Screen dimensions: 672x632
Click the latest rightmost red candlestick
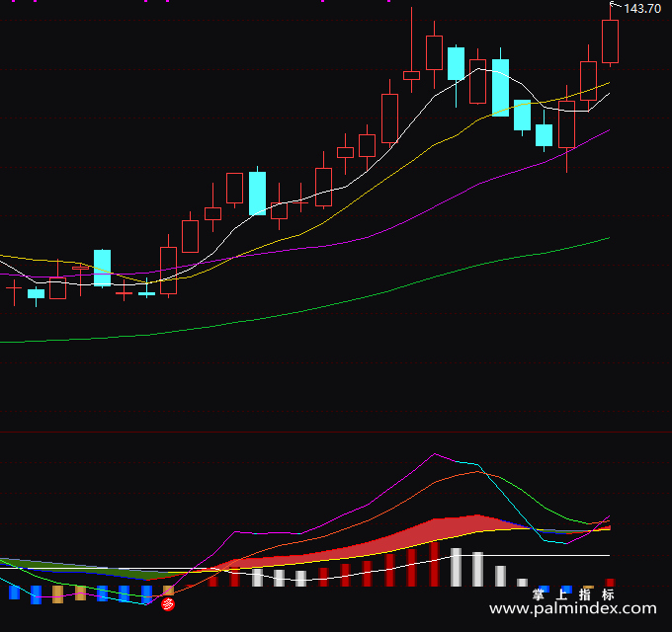(610, 41)
